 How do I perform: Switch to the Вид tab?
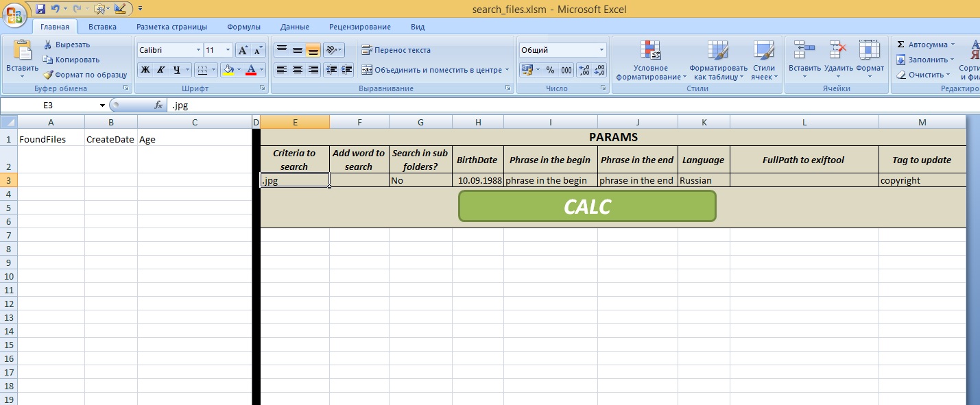(x=418, y=27)
